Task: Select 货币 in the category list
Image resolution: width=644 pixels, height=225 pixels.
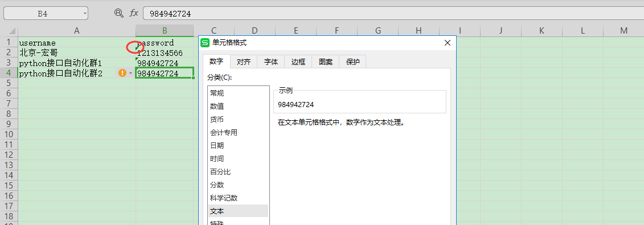Action: [x=238, y=120]
